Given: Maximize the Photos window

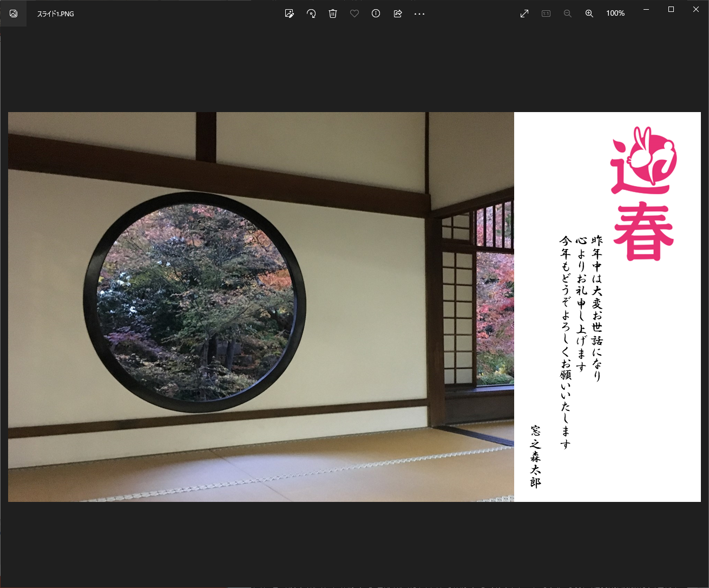Looking at the screenshot, I should [x=671, y=9].
